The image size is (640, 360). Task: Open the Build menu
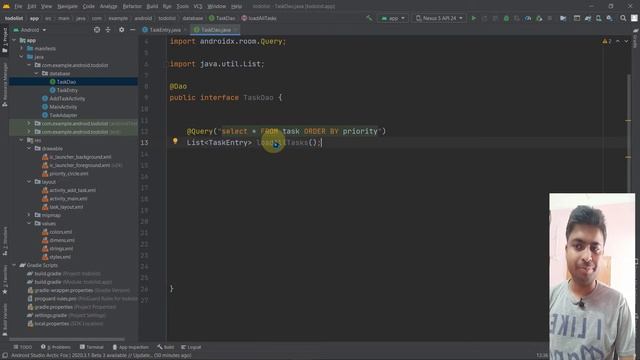click(x=152, y=7)
